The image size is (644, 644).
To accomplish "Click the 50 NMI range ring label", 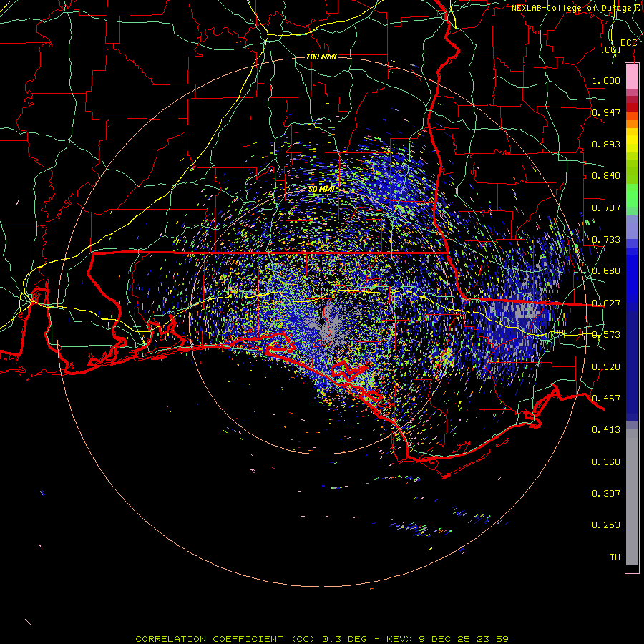I will coord(321,189).
